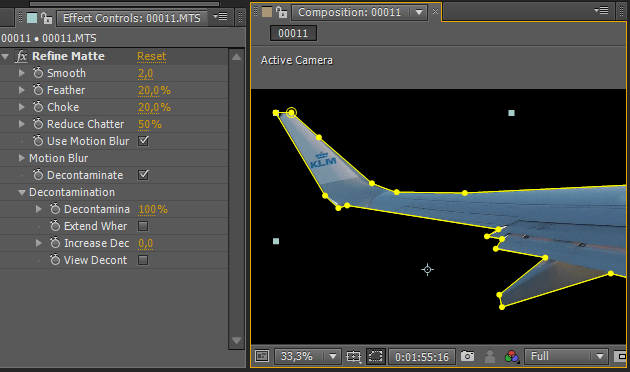This screenshot has width=630, height=372.
Task: Click the Decontamination Amount stopwatch icon
Action: point(55,209)
